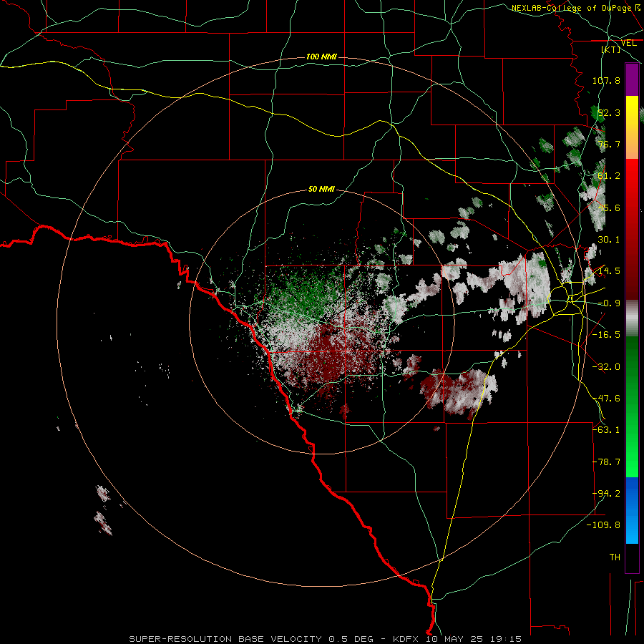
Task: Select the -94.2 velocity legend value
Action: click(606, 494)
